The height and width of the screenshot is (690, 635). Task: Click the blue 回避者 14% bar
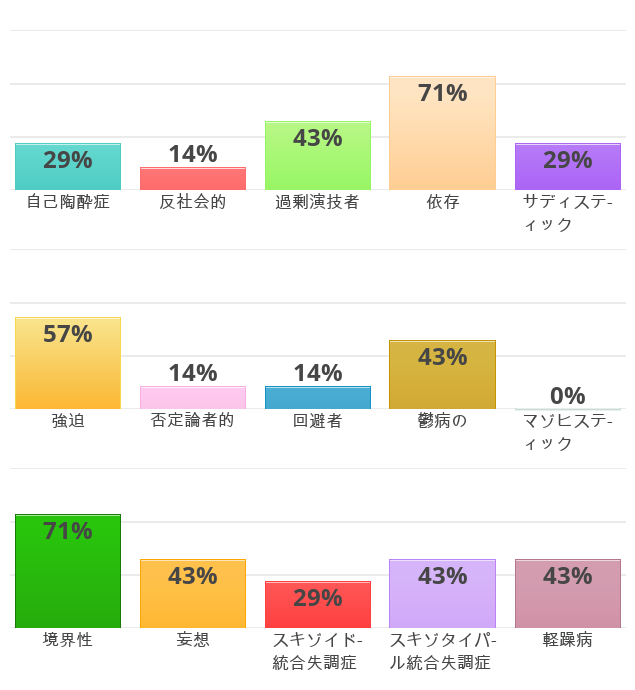[318, 398]
